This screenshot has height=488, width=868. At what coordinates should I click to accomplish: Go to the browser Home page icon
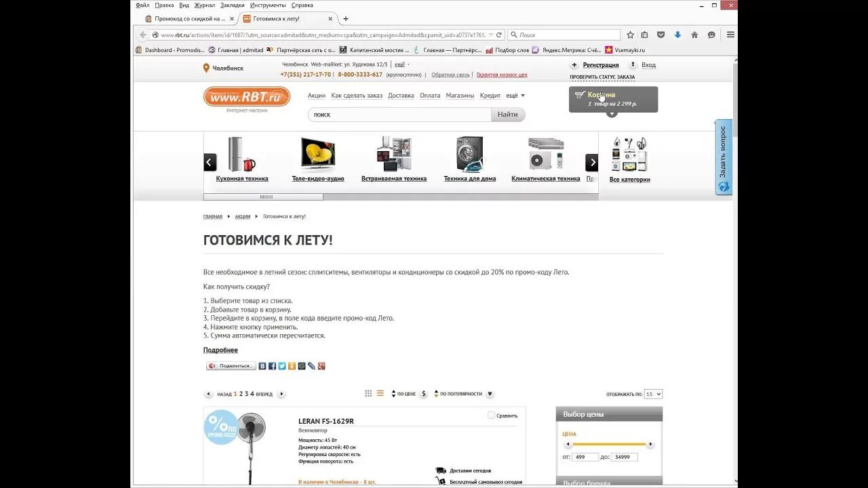(694, 35)
